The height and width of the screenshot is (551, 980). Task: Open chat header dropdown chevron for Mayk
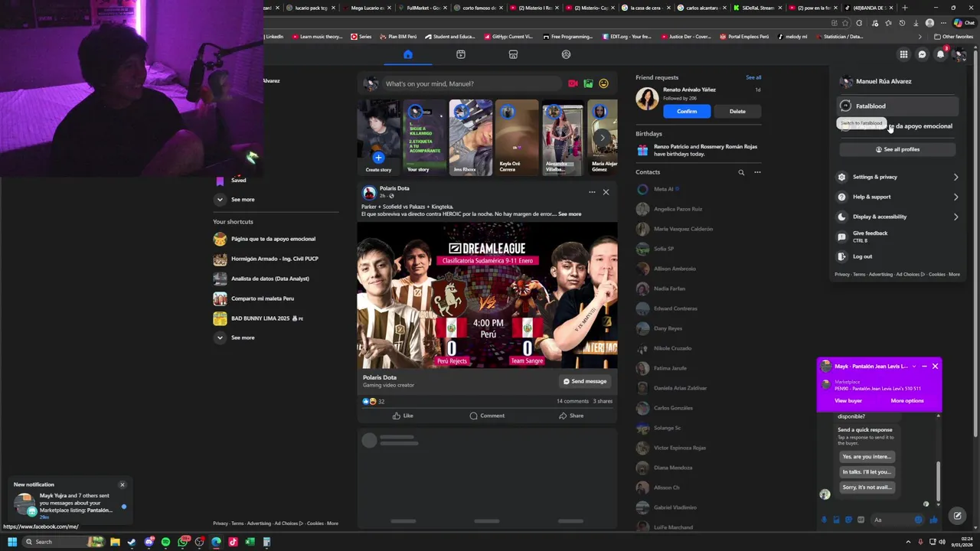[x=913, y=367]
